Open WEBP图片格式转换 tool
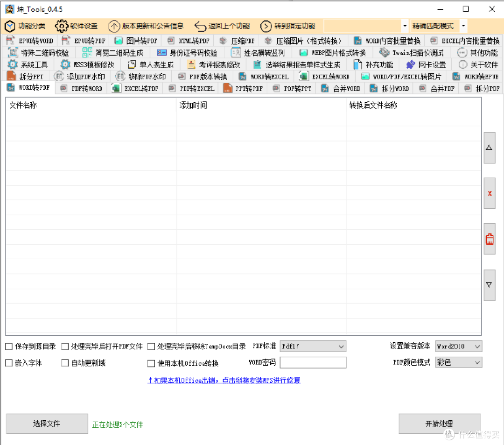The width and height of the screenshot is (504, 445). click(x=333, y=53)
